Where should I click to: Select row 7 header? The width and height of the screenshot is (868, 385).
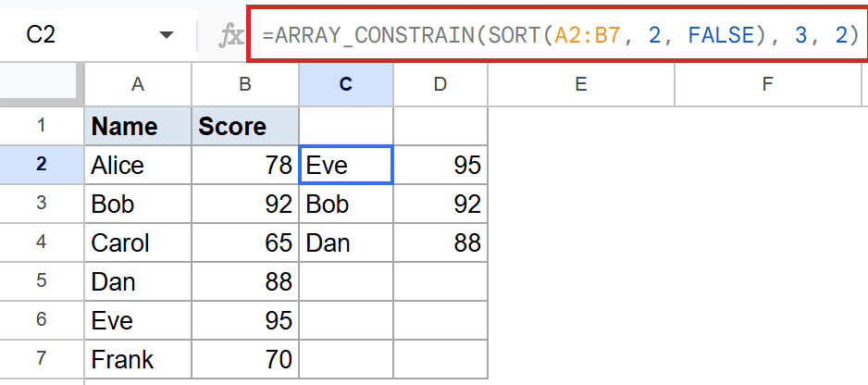click(42, 359)
